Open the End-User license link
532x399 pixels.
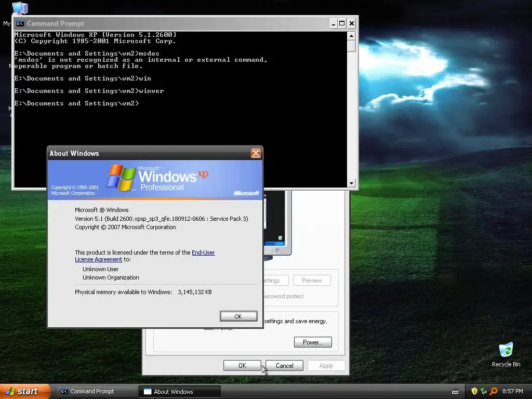[203, 252]
